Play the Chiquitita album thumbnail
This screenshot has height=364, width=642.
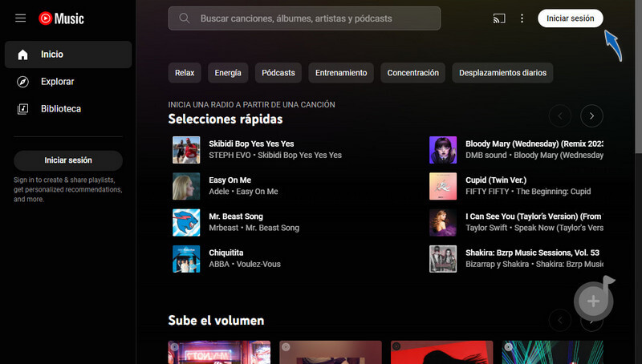[x=186, y=259]
